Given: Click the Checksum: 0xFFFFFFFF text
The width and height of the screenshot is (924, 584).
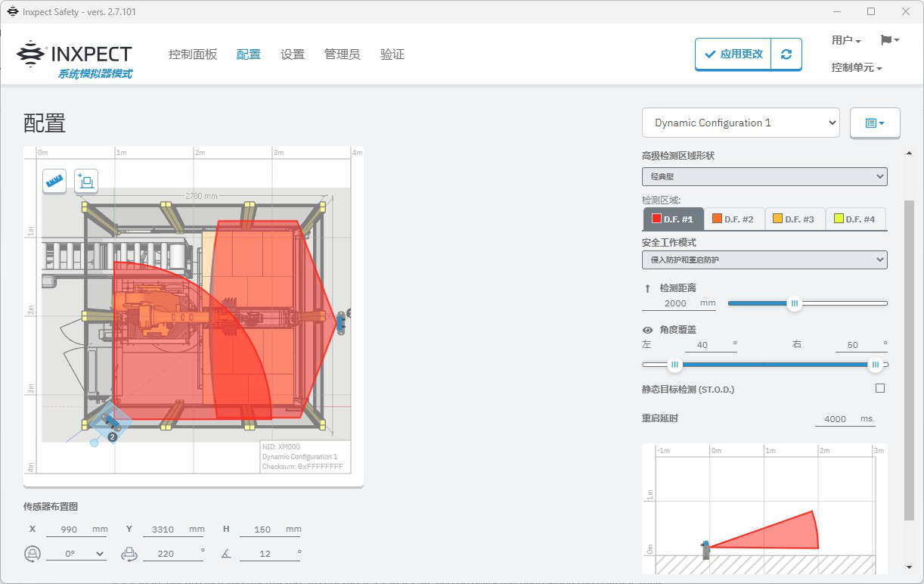Looking at the screenshot, I should 302,467.
